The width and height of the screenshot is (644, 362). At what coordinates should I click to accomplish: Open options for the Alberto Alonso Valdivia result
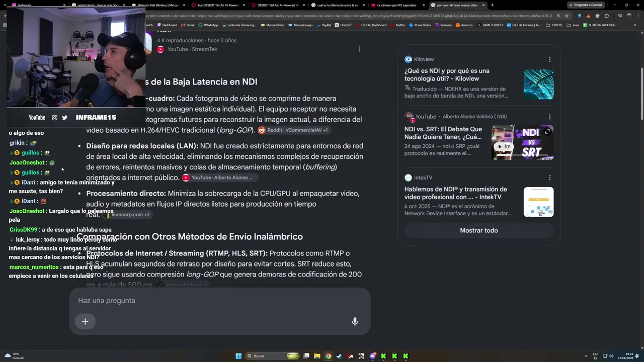click(x=549, y=117)
